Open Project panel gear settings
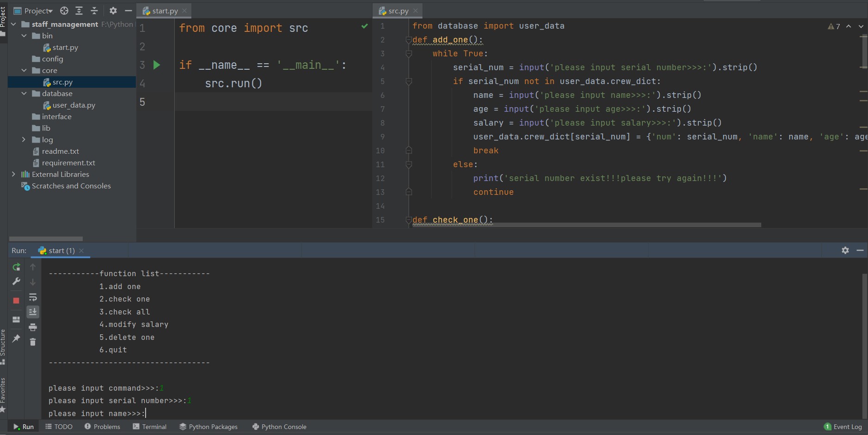The width and height of the screenshot is (868, 435). click(x=113, y=11)
